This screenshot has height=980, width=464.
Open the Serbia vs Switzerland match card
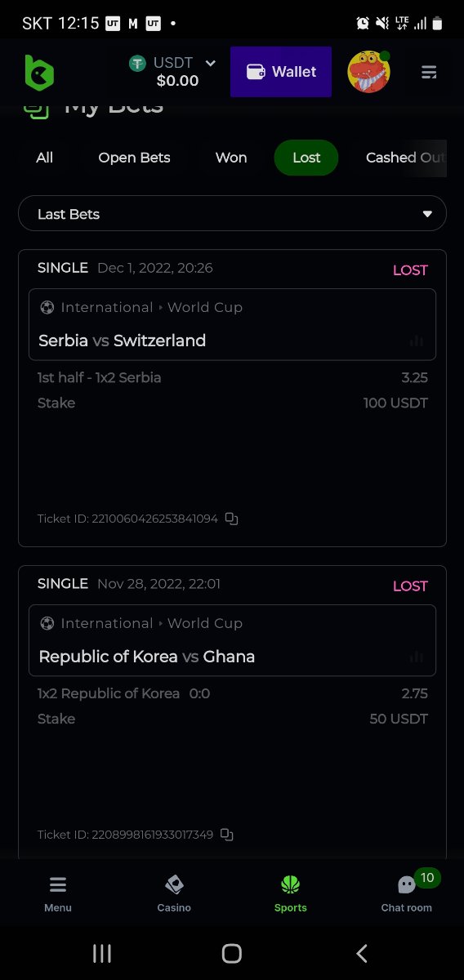pos(232,324)
